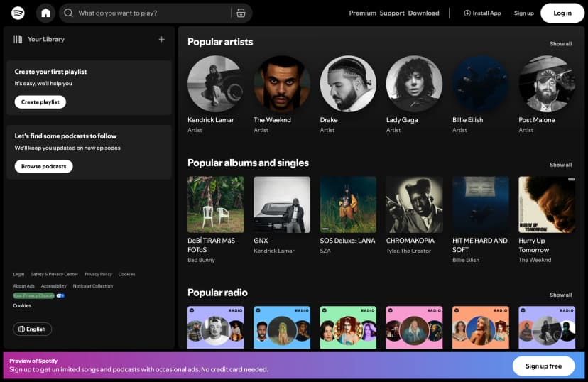This screenshot has height=382, width=588.
Task: Click the globe icon in English button
Action: pos(21,329)
